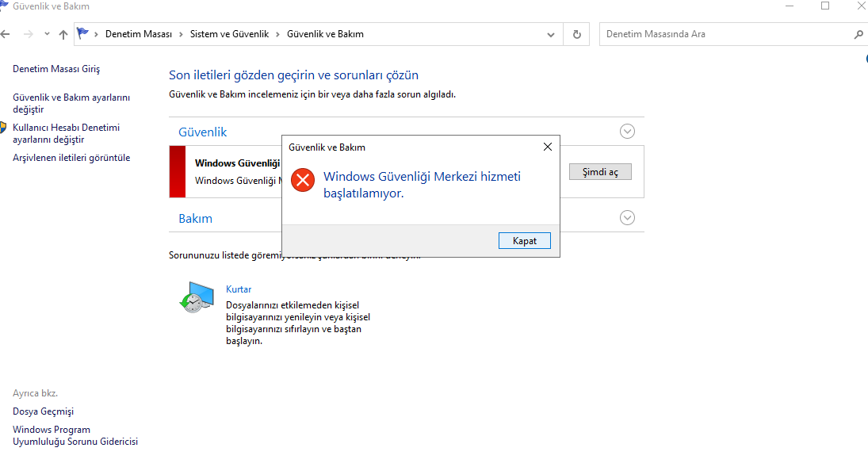Open Güvenlik ve Bakım ayarlarını değiştir
Image resolution: width=868 pixels, height=463 pixels.
[71, 103]
